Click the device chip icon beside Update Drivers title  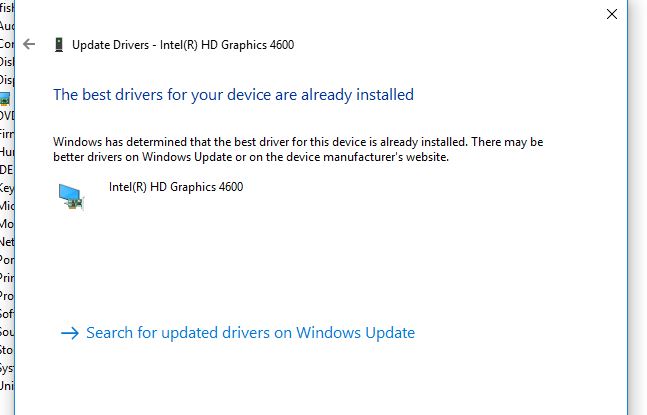pos(59,44)
